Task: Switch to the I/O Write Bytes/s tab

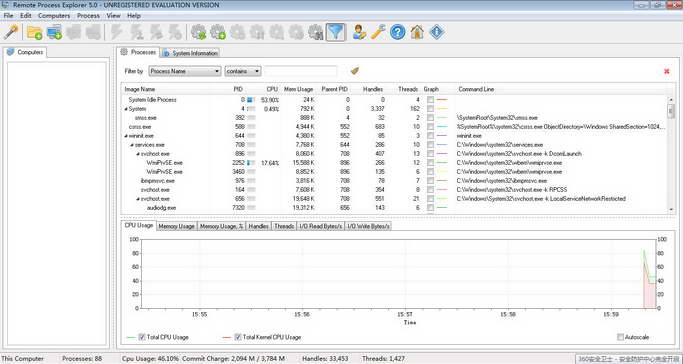Action: click(368, 226)
